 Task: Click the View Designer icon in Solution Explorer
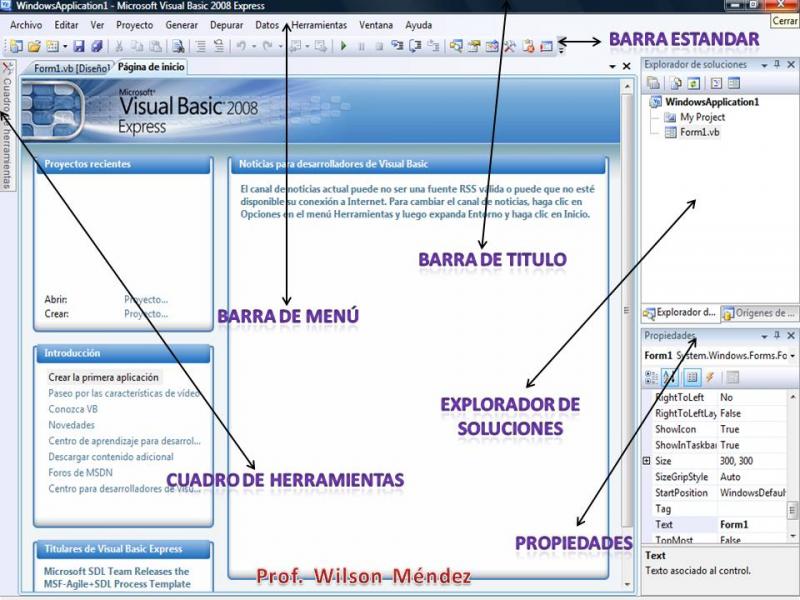tap(734, 83)
